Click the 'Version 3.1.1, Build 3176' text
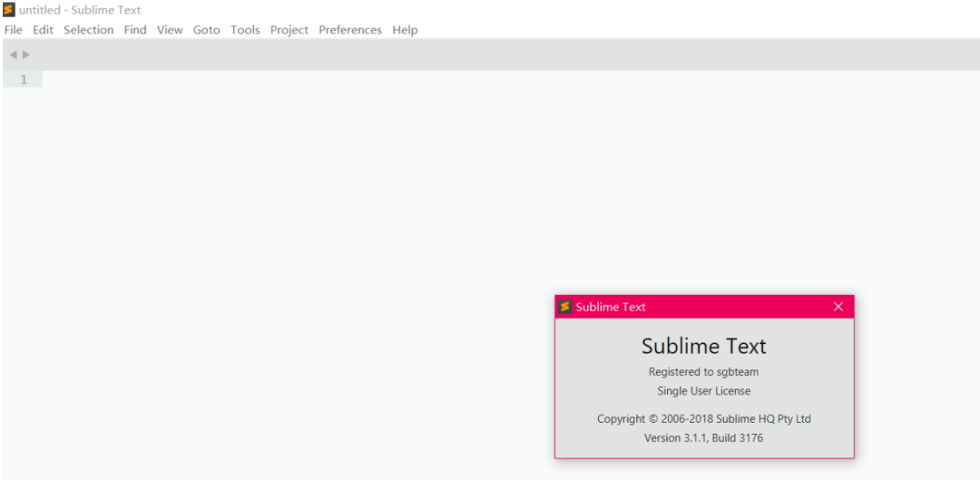The width and height of the screenshot is (980, 480). [704, 438]
